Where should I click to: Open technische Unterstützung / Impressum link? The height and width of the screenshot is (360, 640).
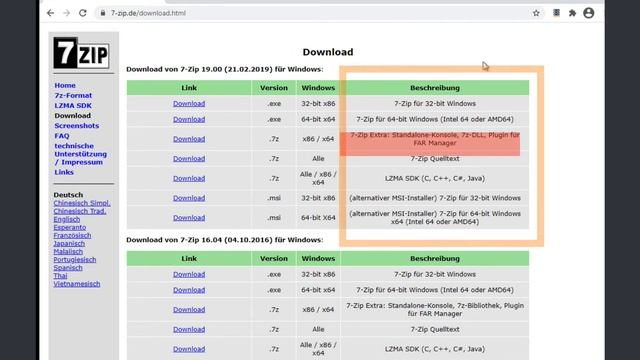click(x=80, y=154)
